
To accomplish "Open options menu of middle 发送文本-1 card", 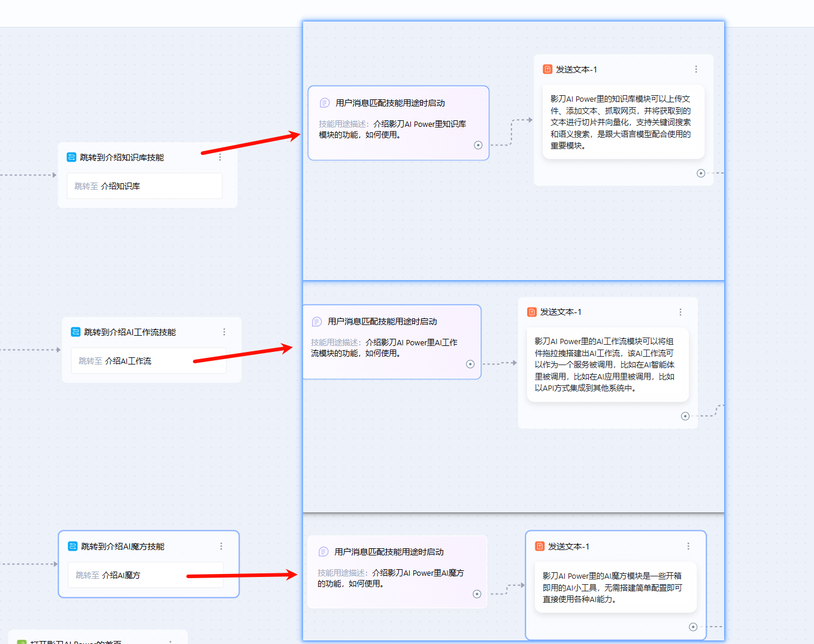I will tap(680, 312).
